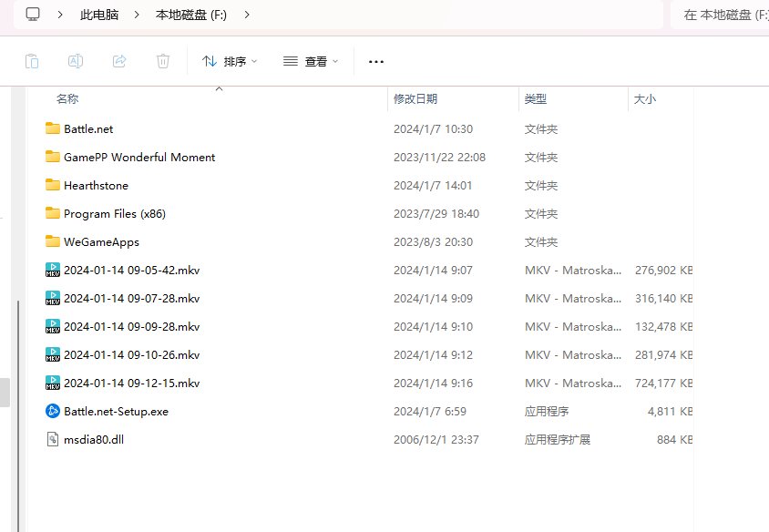This screenshot has width=769, height=532.
Task: Expand chevron after 此电脑 breadcrumb
Action: pyautogui.click(x=137, y=15)
